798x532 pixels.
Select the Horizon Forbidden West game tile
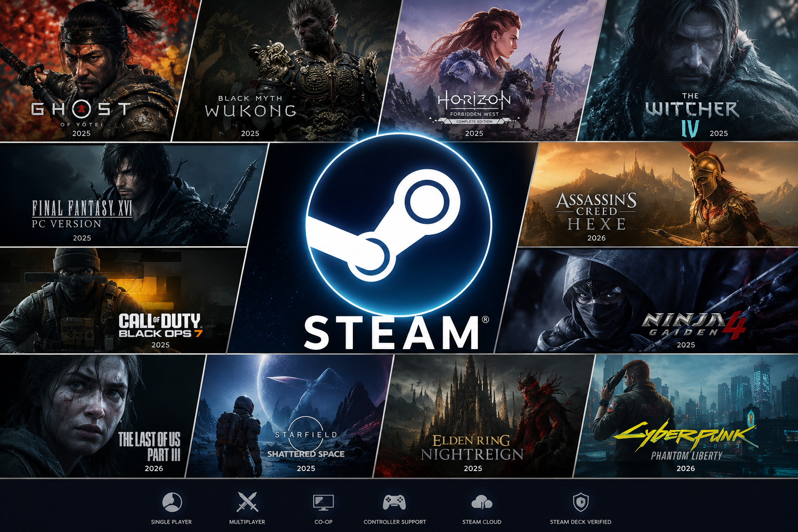pyautogui.click(x=491, y=70)
